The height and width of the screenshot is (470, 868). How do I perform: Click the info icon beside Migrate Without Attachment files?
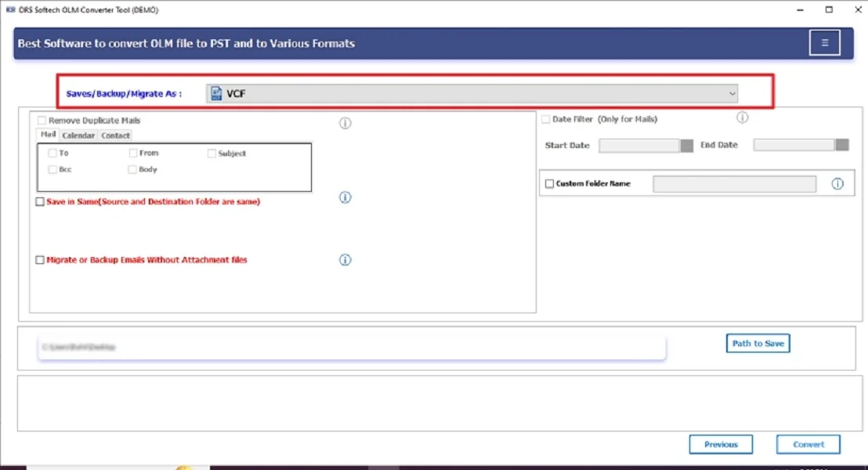pyautogui.click(x=345, y=259)
